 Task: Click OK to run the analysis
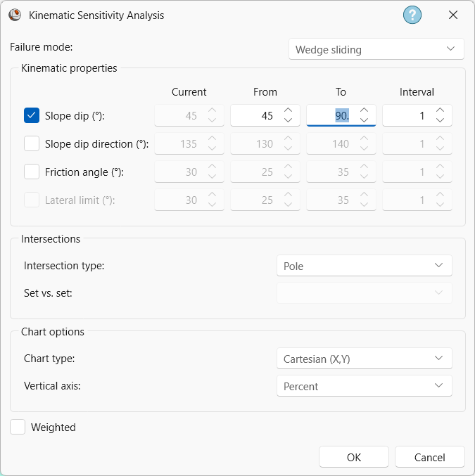(354, 457)
